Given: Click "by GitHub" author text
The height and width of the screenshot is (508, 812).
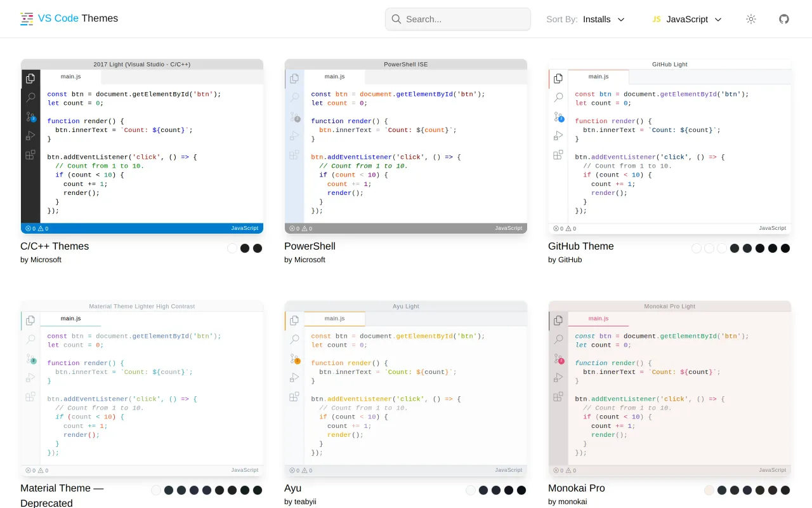Looking at the screenshot, I should (565, 260).
